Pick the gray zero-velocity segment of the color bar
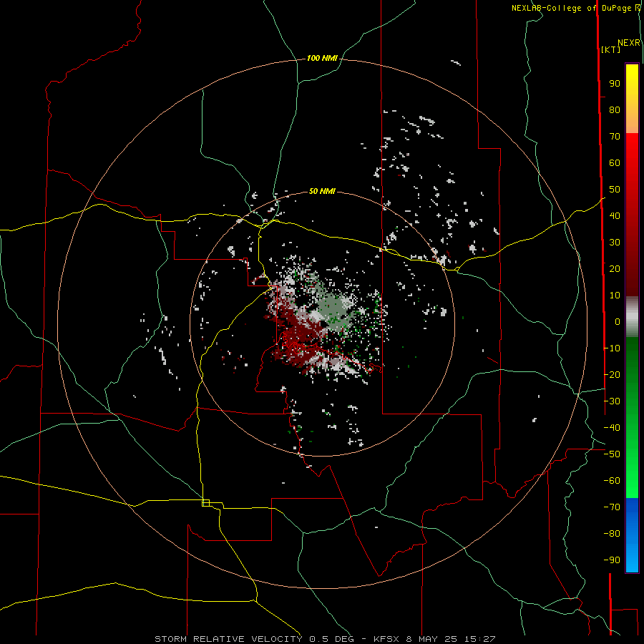This screenshot has width=644, height=644. [632, 317]
